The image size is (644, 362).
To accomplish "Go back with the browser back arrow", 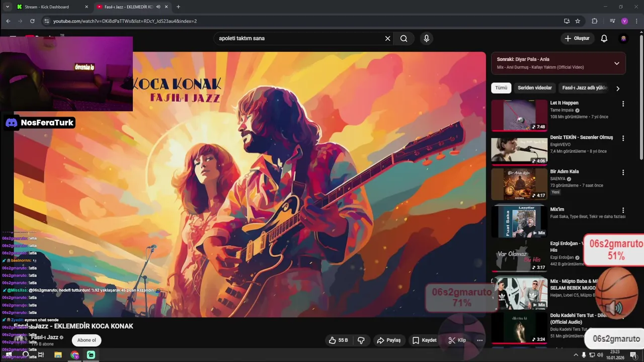I will click(8, 21).
